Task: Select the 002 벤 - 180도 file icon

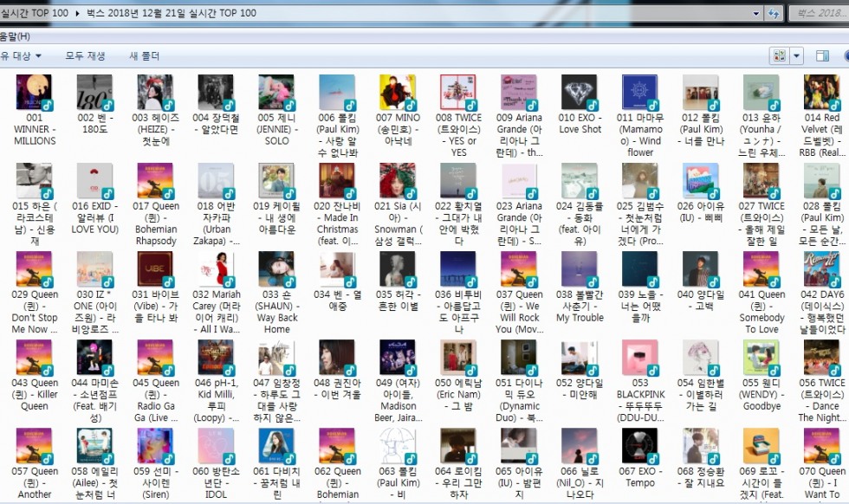Action: coord(94,93)
